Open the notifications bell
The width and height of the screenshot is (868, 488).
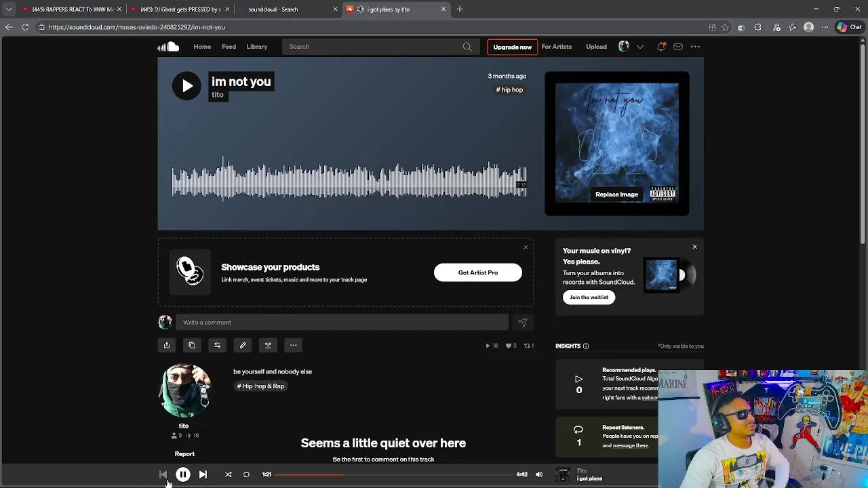point(661,47)
